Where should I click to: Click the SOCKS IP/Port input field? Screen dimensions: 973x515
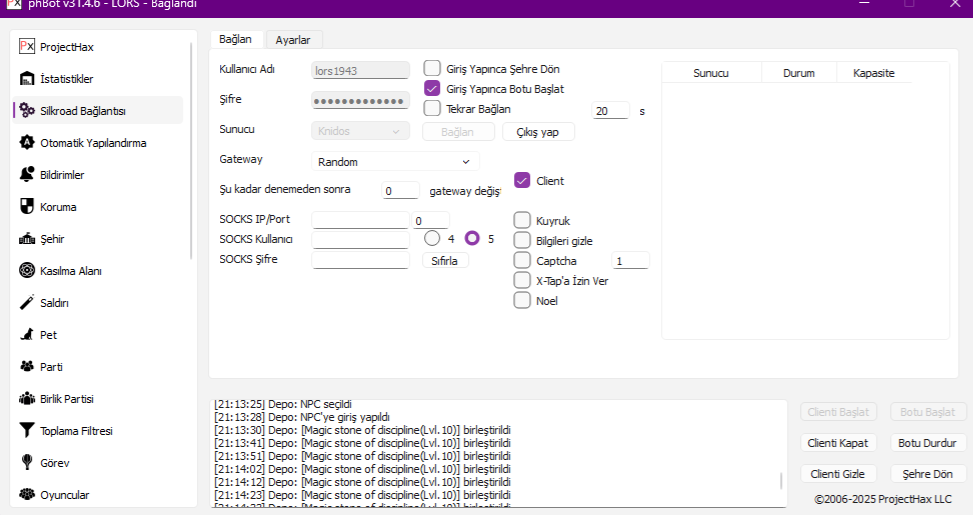[x=360, y=220]
